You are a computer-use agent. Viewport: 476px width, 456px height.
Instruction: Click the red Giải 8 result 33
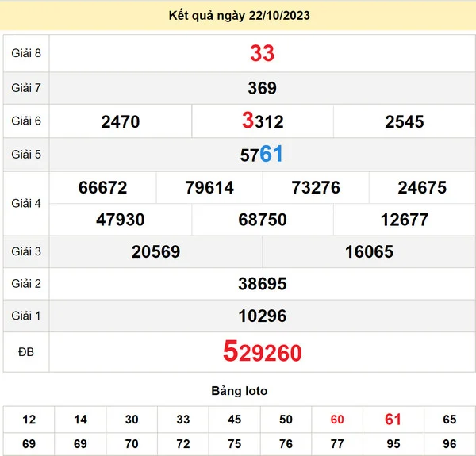(x=262, y=53)
